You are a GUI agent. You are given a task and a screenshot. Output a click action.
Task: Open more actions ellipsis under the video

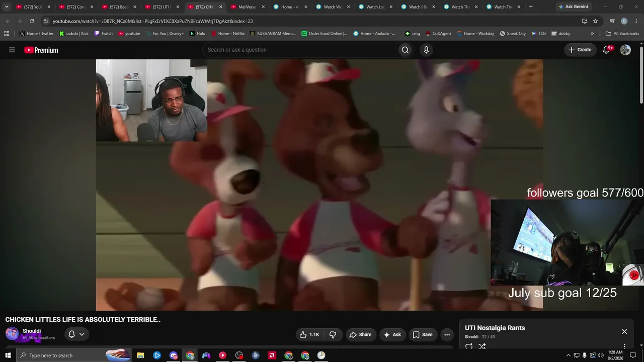pyautogui.click(x=447, y=334)
